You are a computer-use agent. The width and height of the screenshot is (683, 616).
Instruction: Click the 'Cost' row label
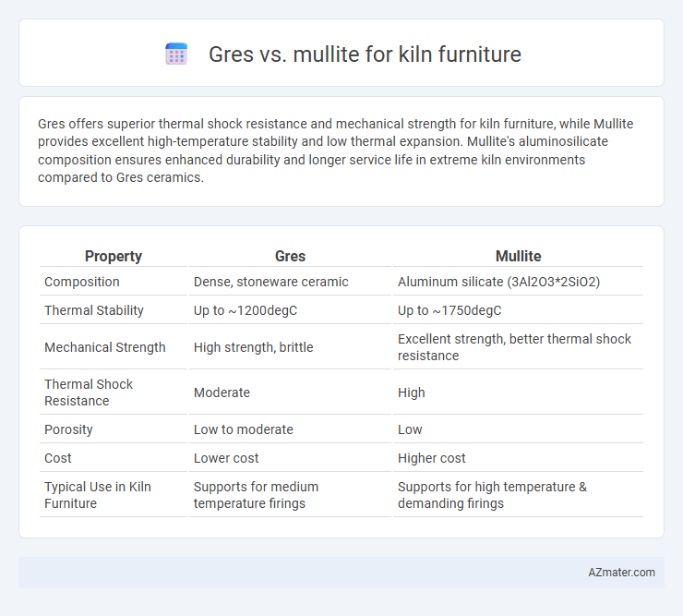click(x=58, y=458)
